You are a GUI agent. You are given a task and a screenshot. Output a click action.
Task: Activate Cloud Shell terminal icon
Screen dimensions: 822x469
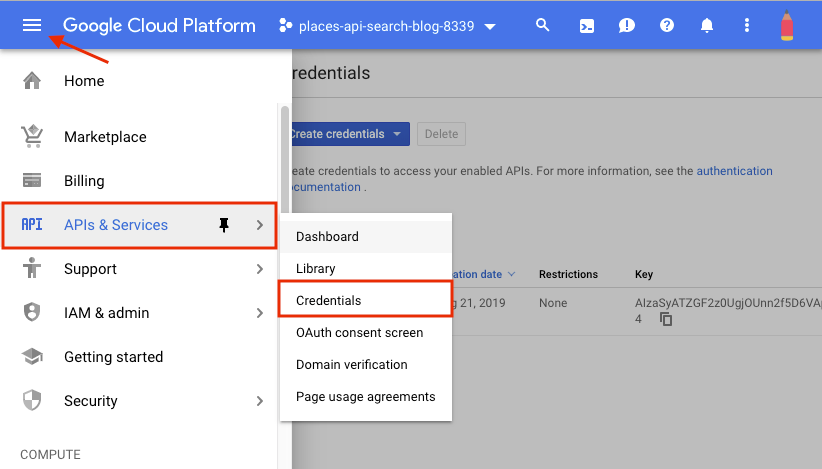pyautogui.click(x=587, y=26)
